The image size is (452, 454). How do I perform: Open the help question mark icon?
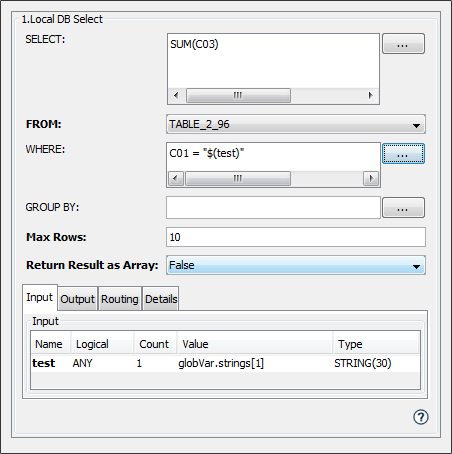click(421, 417)
